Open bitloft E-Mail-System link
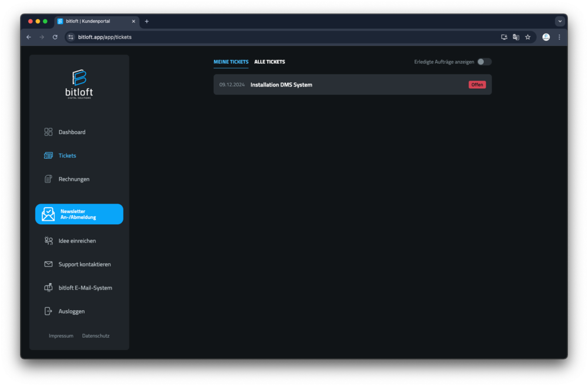The height and width of the screenshot is (386, 588). [x=85, y=288]
